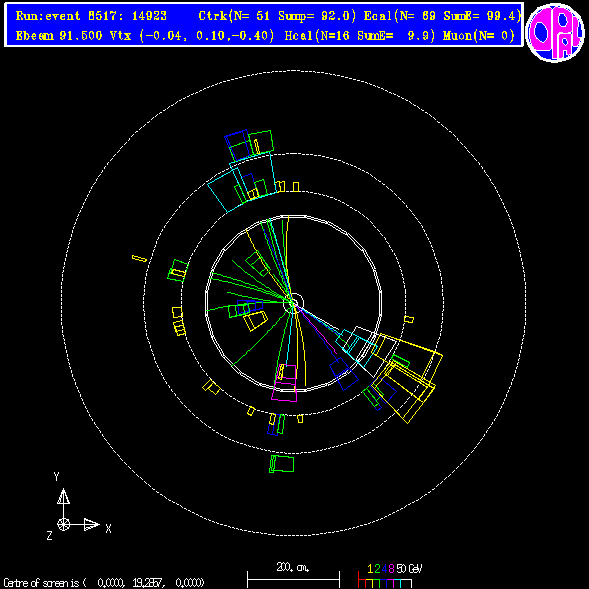Click the Run:event 8517: 14923 header text

click(x=91, y=16)
